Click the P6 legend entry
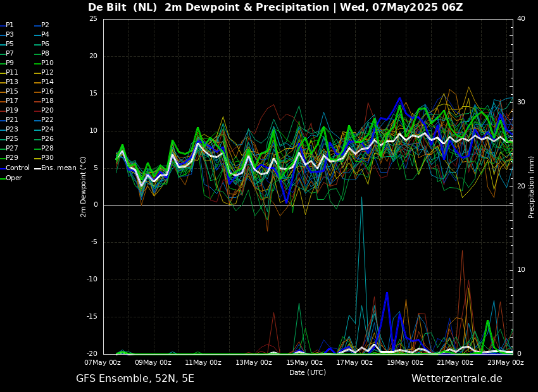This screenshot has width=538, height=392. pyautogui.click(x=42, y=44)
